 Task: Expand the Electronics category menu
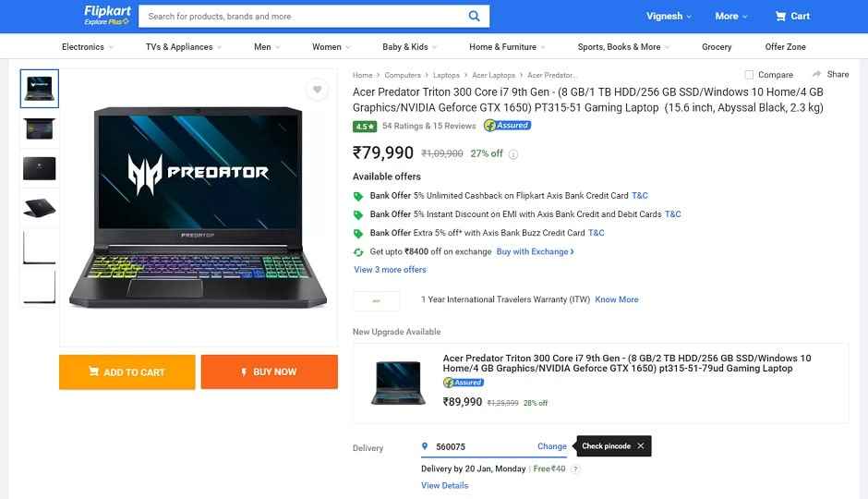tap(88, 47)
